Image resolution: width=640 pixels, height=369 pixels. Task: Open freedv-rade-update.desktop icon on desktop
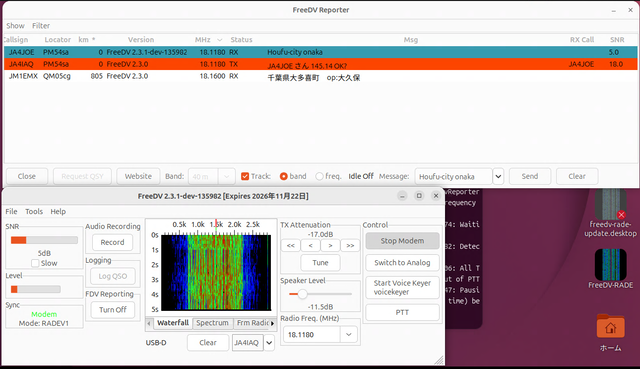pos(610,212)
